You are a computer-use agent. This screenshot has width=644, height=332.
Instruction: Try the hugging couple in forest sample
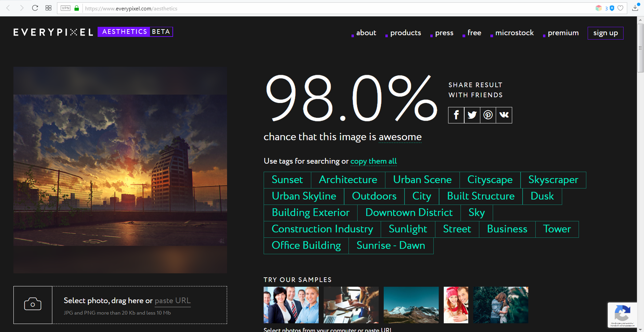click(501, 305)
